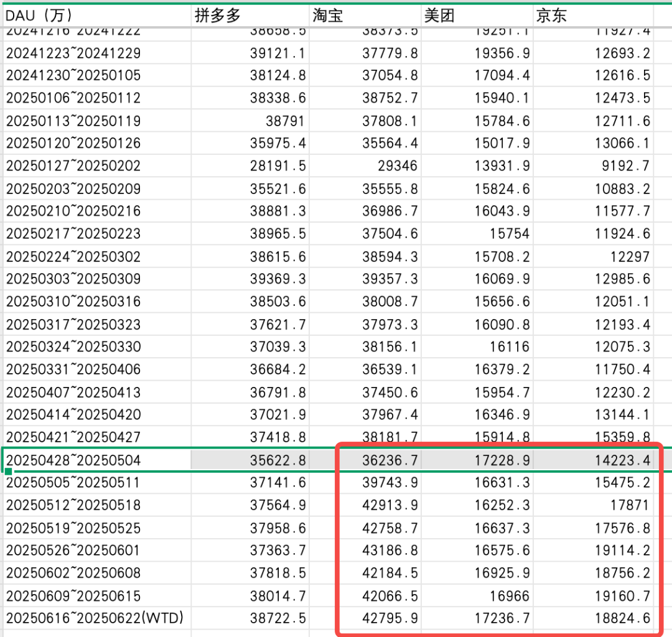Click the date cell 20250310~20250316
This screenshot has width=672, height=637.
tap(97, 301)
